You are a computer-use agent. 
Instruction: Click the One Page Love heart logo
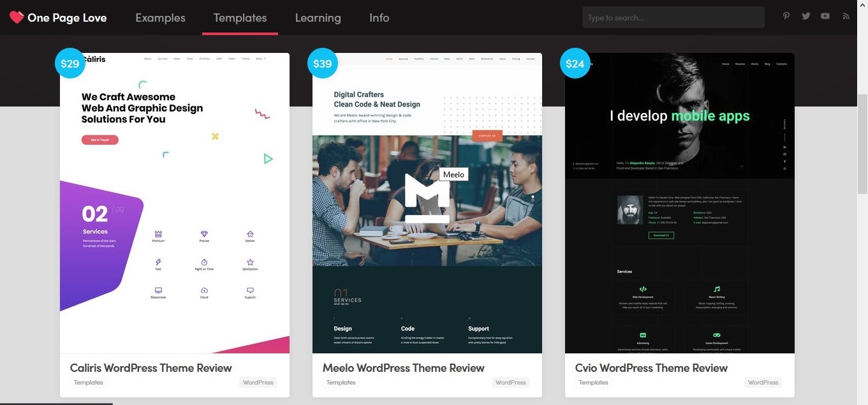click(17, 17)
